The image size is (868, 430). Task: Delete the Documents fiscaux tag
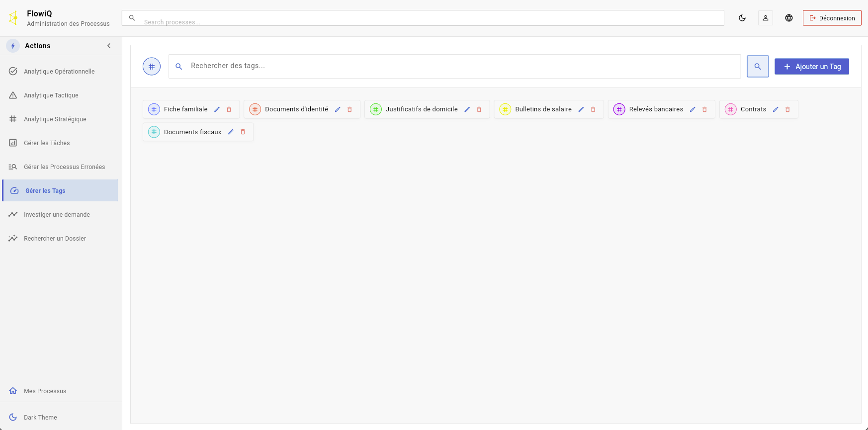pos(243,132)
